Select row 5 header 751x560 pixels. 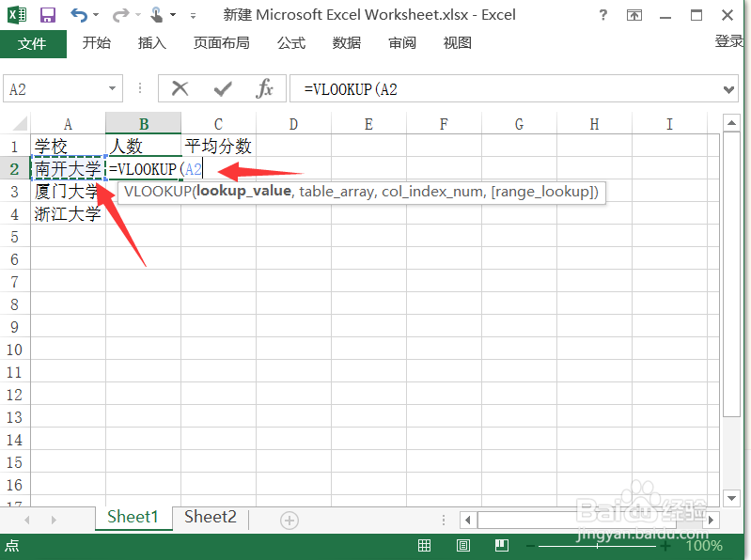15,237
